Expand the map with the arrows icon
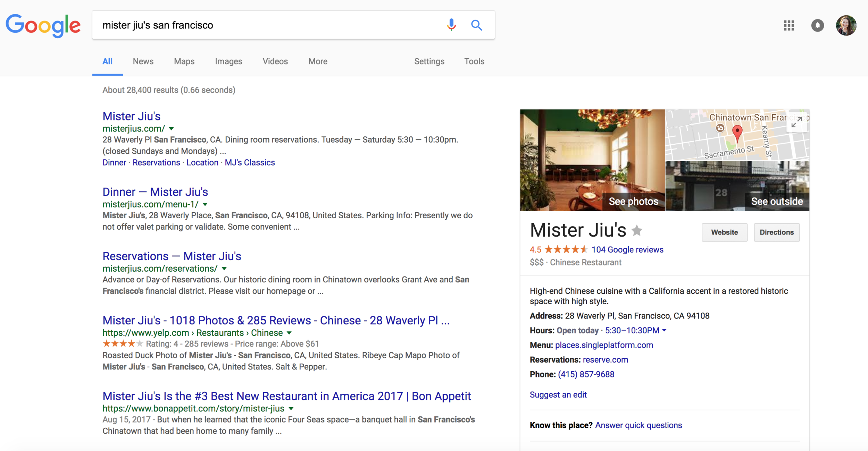The image size is (868, 451). tap(796, 122)
